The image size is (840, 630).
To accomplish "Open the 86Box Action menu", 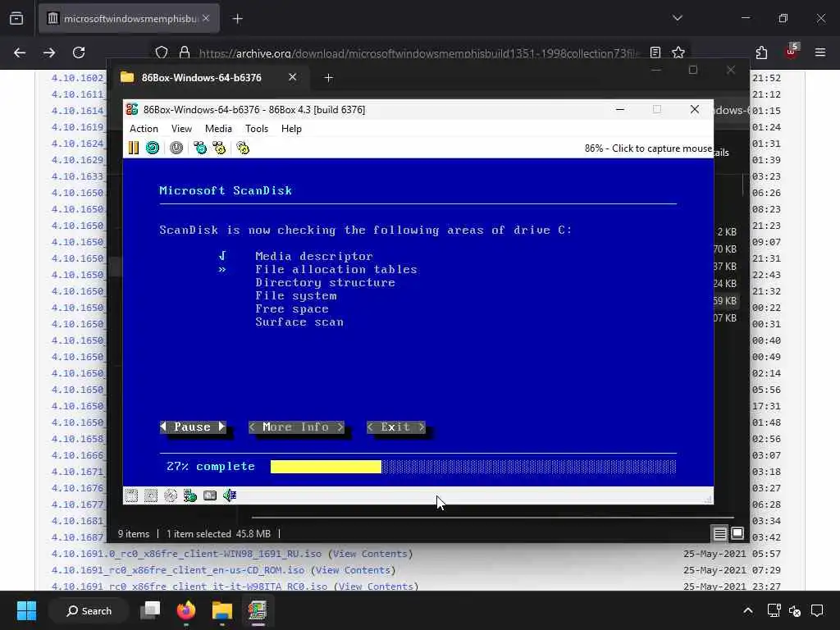I will pos(144,129).
